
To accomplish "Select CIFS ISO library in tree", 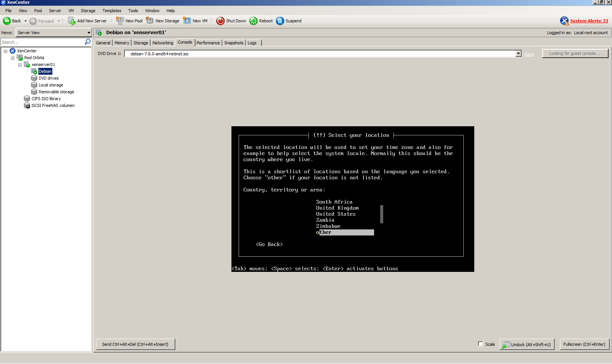I will (x=46, y=99).
